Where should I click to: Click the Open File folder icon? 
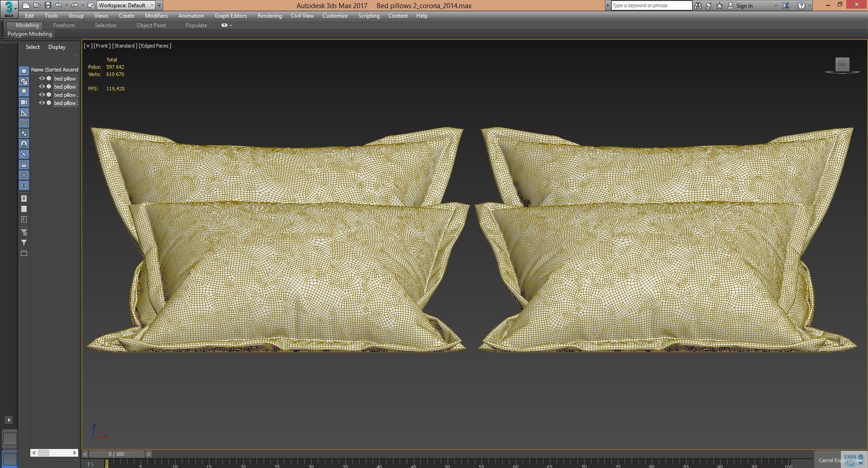(x=37, y=5)
